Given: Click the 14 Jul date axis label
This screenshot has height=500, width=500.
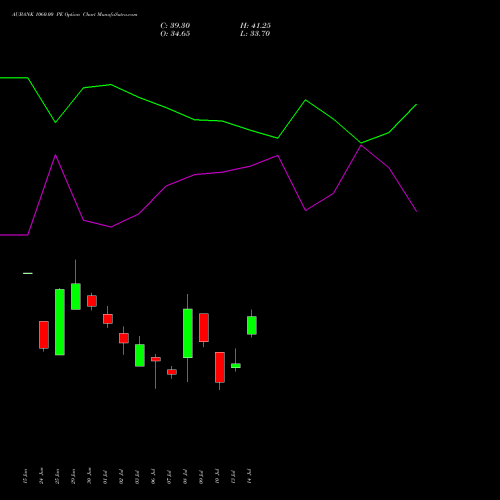Looking at the screenshot, I should [250, 476].
